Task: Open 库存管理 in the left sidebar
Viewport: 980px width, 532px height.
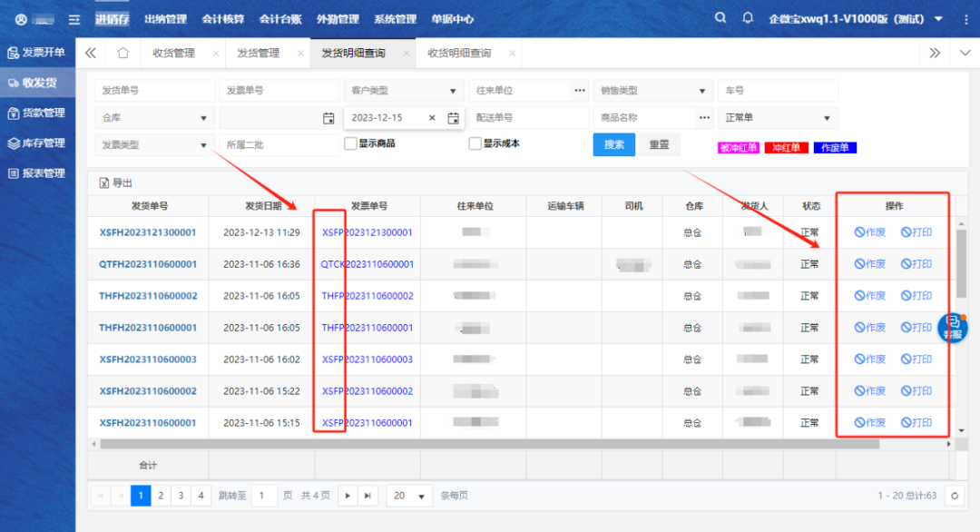Action: 36,143
